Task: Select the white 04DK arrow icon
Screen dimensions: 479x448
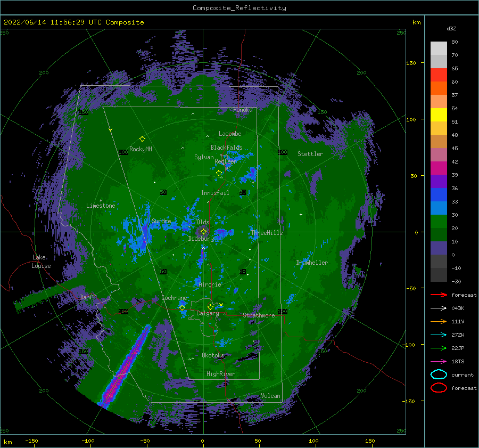Action: pyautogui.click(x=439, y=308)
